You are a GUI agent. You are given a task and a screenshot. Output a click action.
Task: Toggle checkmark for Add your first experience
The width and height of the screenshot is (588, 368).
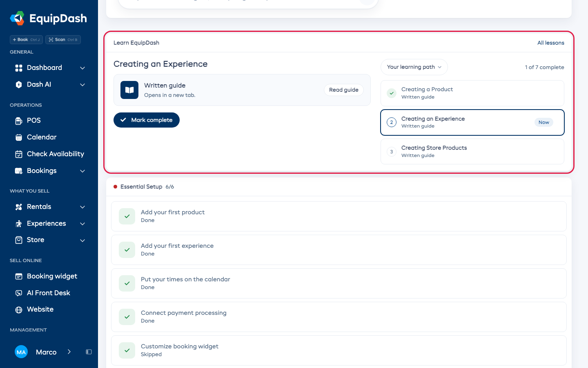(x=127, y=250)
